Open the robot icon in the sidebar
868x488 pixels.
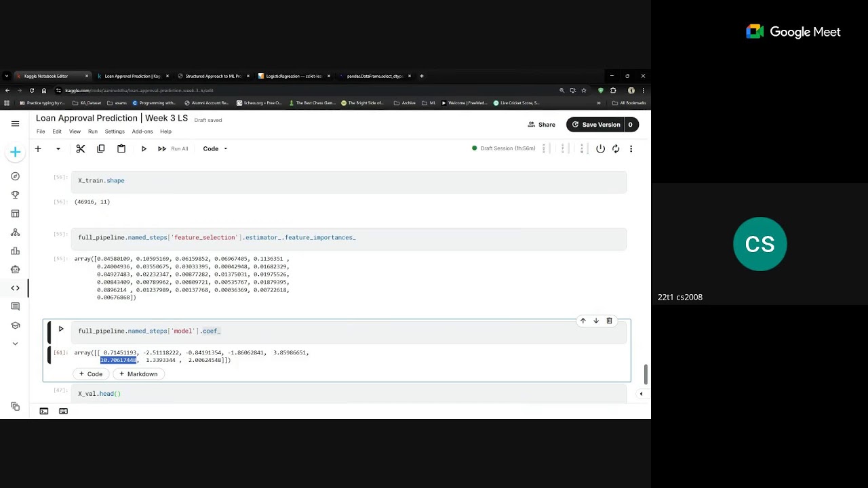point(15,269)
